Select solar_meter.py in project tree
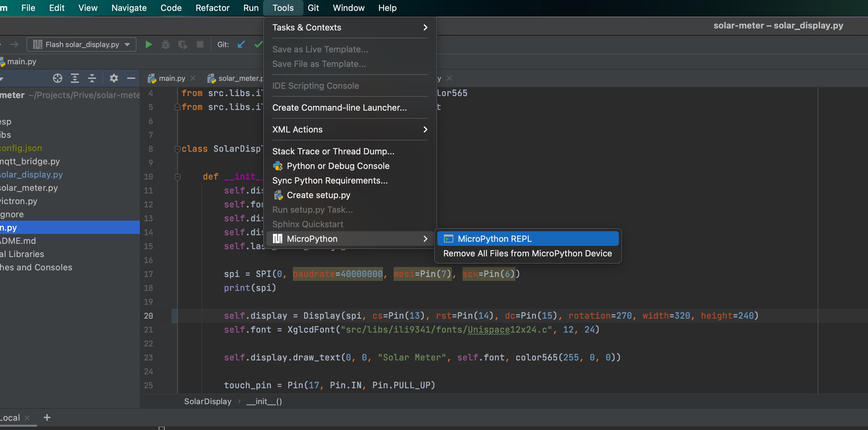868x430 pixels. 29,188
